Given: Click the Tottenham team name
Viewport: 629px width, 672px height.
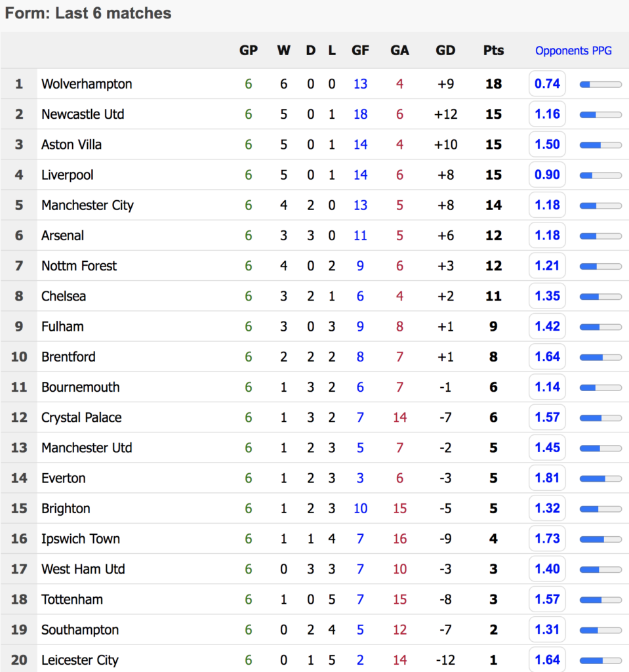Looking at the screenshot, I should pos(72,599).
